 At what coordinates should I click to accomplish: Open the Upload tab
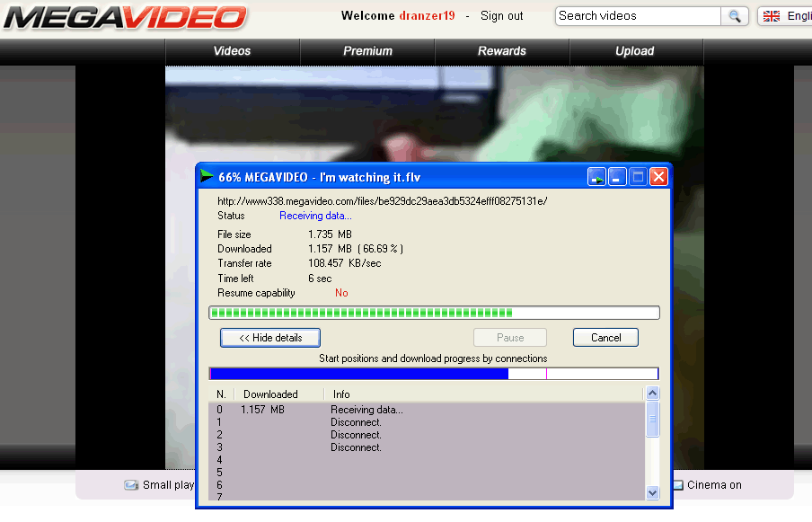pos(635,51)
